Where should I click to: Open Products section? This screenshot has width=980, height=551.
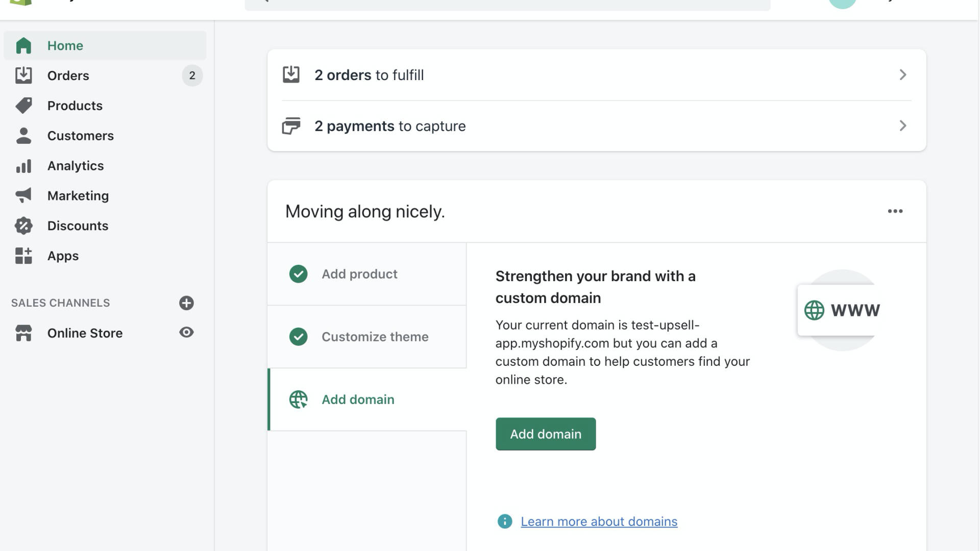(x=105, y=106)
